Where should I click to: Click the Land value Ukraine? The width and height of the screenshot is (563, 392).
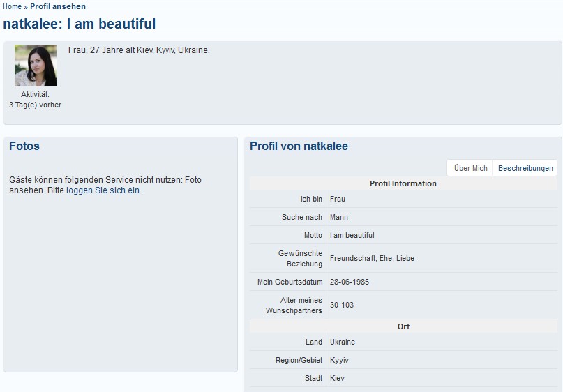click(x=343, y=342)
